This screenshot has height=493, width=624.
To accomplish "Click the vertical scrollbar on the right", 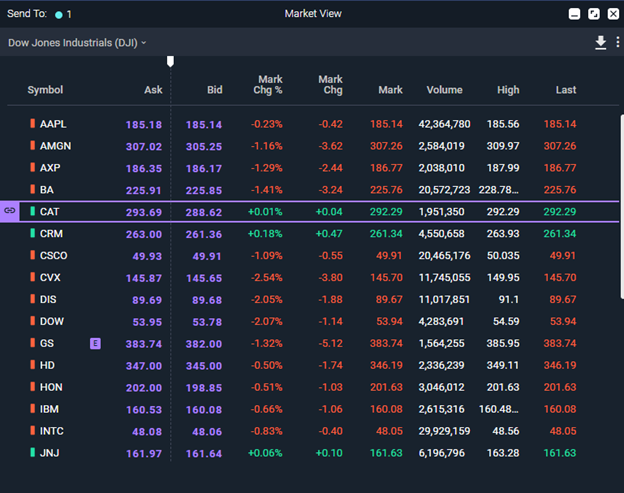I will click(x=622, y=207).
